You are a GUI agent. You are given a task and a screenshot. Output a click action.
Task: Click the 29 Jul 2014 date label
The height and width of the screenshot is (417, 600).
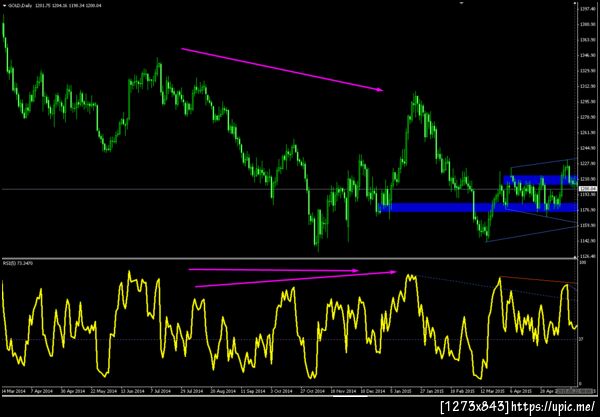[192, 391]
